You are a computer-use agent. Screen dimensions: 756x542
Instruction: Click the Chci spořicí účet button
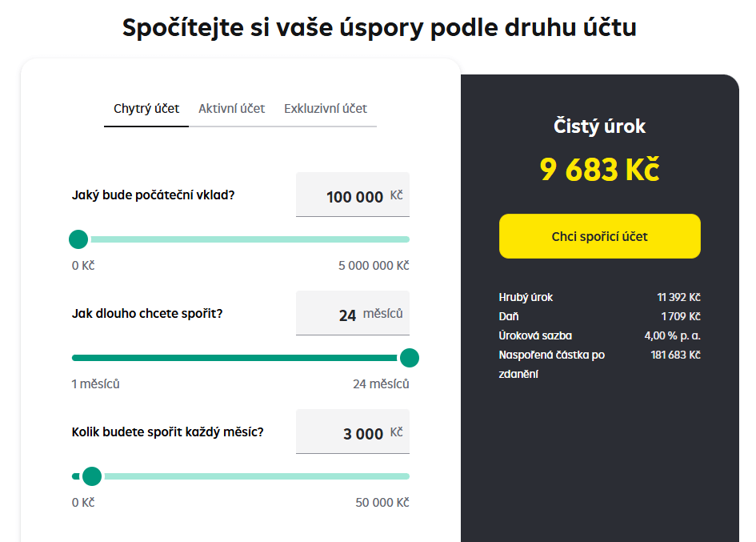[x=599, y=236]
